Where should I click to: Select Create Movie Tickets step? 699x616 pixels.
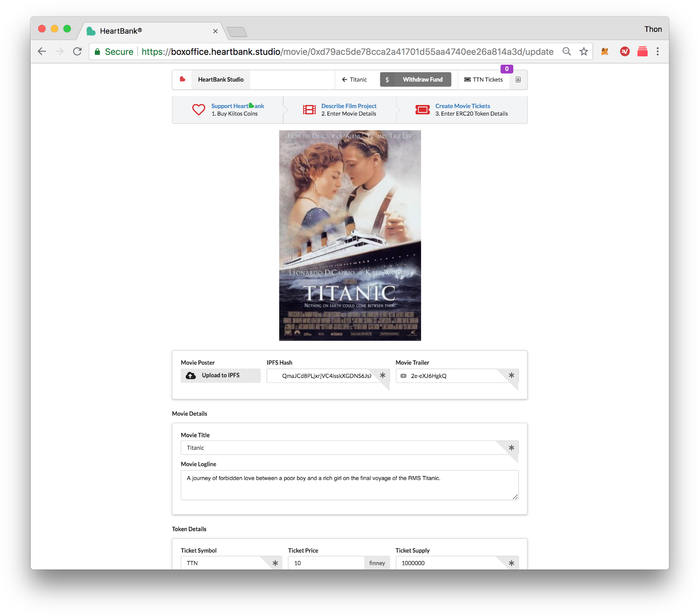click(462, 110)
